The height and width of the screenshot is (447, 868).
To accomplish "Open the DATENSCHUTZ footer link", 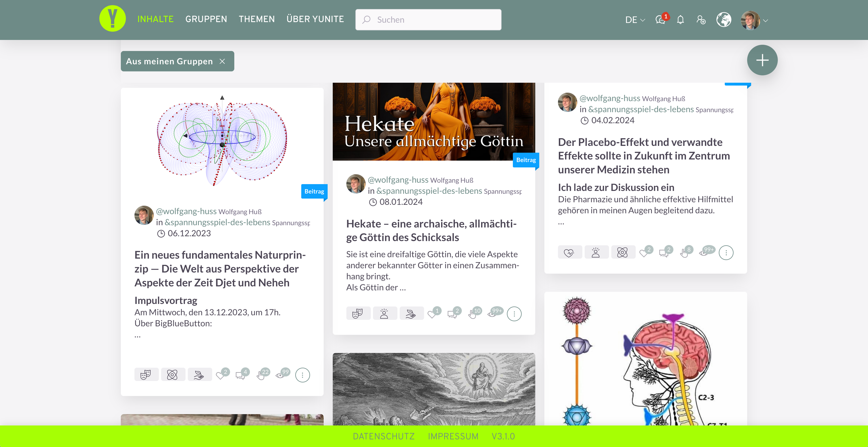I will tap(384, 436).
